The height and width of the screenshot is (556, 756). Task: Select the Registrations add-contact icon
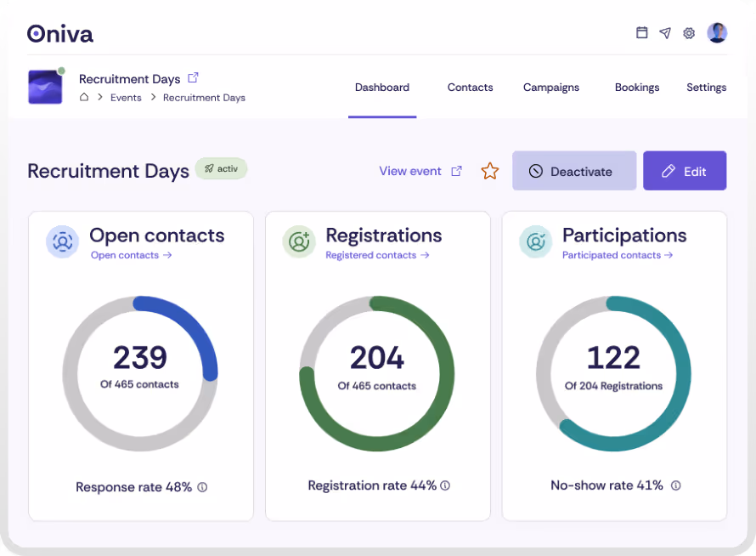pyautogui.click(x=298, y=241)
